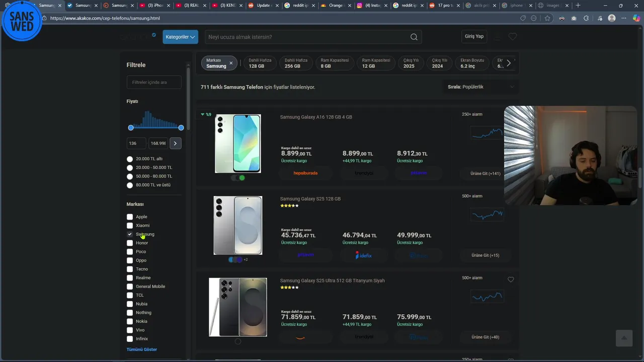The width and height of the screenshot is (644, 362).
Task: Click the right handle of the price slider
Action: coord(181,128)
